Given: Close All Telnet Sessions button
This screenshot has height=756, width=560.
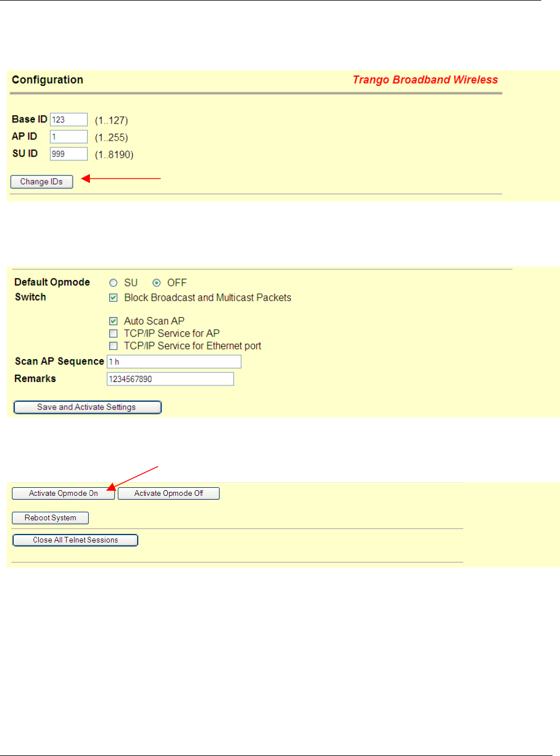Looking at the screenshot, I should click(75, 540).
